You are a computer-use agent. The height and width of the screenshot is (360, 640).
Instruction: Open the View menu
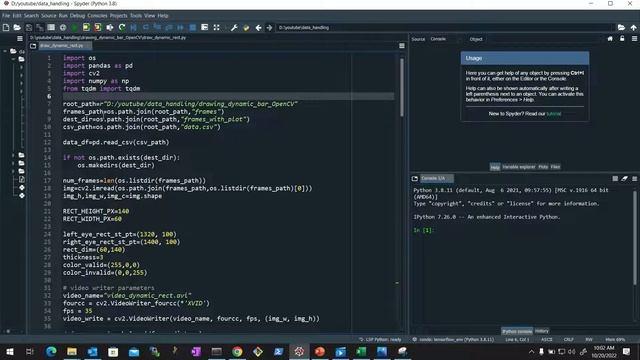[x=149, y=16]
